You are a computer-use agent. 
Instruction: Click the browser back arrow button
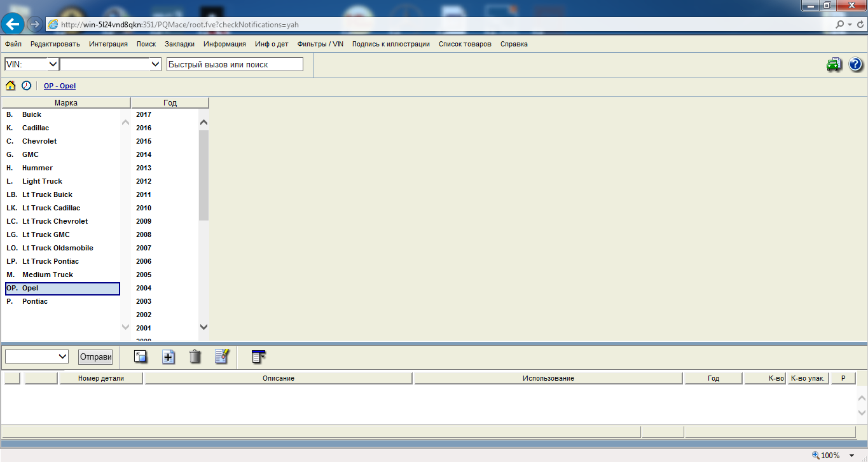[13, 24]
